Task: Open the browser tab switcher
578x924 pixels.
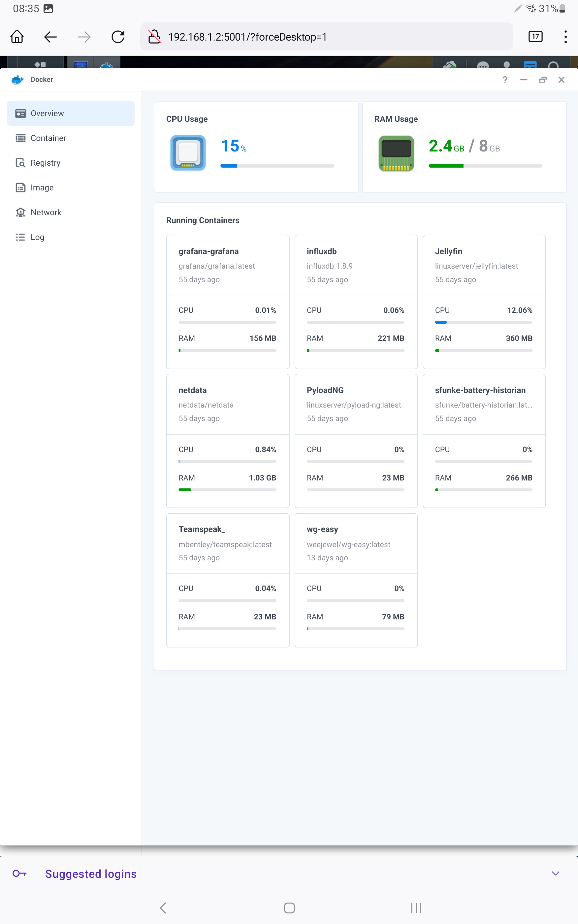Action: (535, 37)
